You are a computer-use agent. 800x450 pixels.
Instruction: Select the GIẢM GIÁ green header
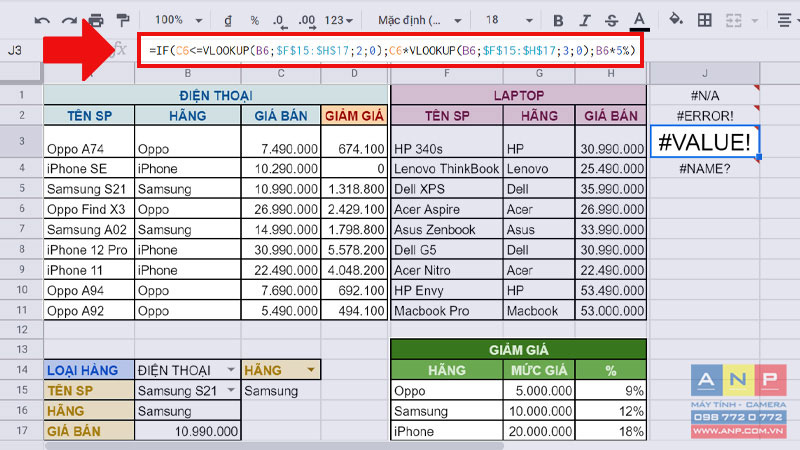point(518,349)
